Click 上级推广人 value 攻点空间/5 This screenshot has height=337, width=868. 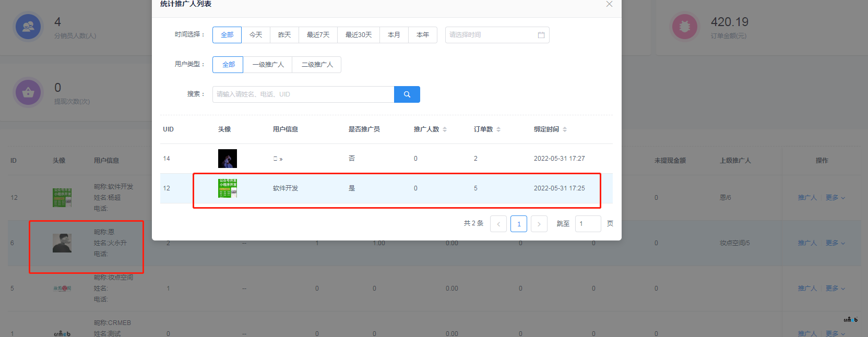coord(735,243)
